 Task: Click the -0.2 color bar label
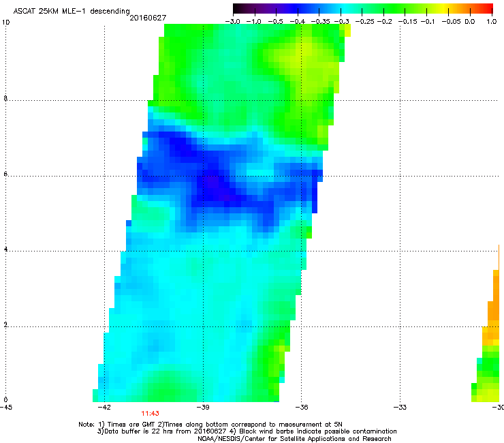(385, 22)
